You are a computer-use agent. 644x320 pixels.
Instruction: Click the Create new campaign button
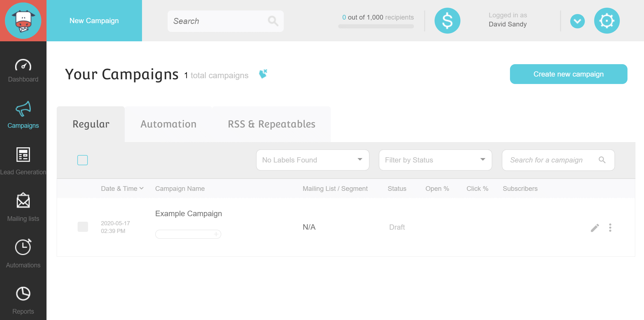coord(568,74)
